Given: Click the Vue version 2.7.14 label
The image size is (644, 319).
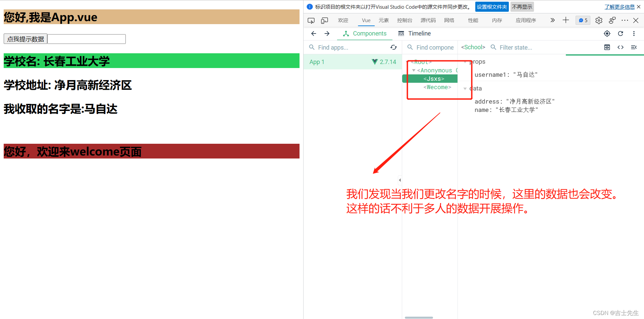Looking at the screenshot, I should tap(388, 62).
